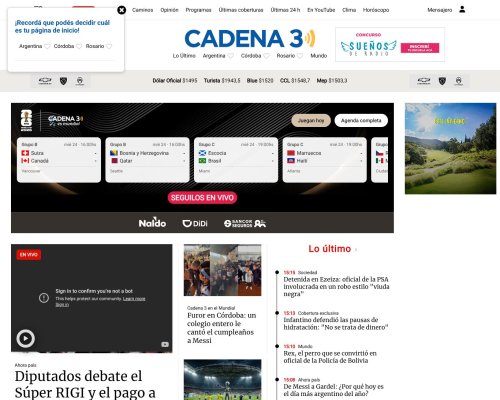Screen dimensions: 500x400
Task: Favorite Rosario in the popup
Action: (x=109, y=46)
